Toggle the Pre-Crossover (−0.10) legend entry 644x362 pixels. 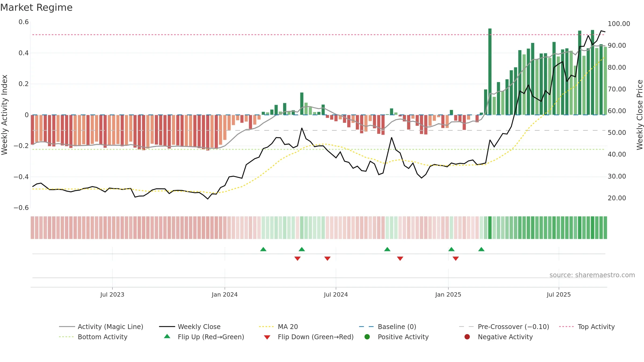(x=504, y=327)
